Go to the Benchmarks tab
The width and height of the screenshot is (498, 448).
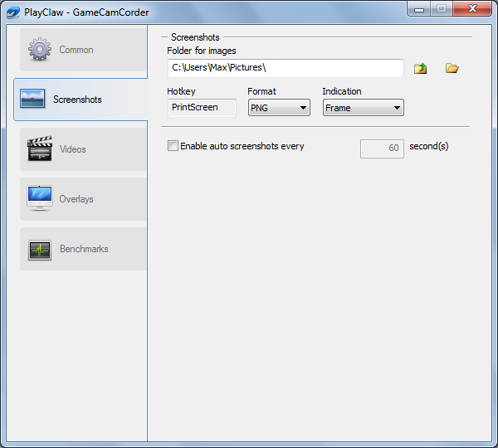[x=84, y=249]
